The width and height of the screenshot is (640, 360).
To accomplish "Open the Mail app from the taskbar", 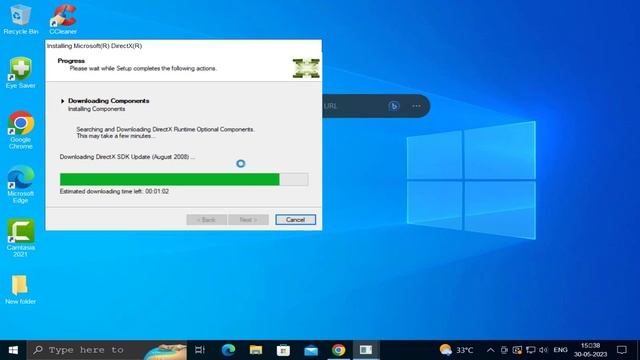I will [311, 350].
